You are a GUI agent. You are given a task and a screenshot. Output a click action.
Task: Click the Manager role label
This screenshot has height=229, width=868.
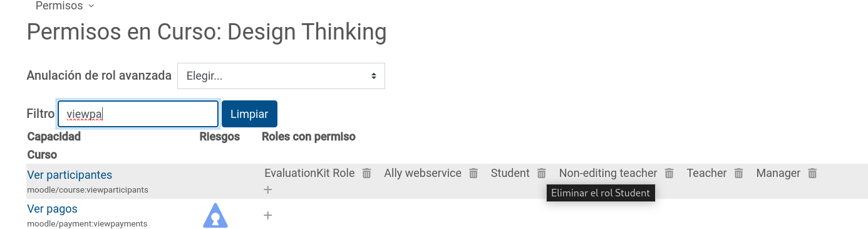coord(778,173)
